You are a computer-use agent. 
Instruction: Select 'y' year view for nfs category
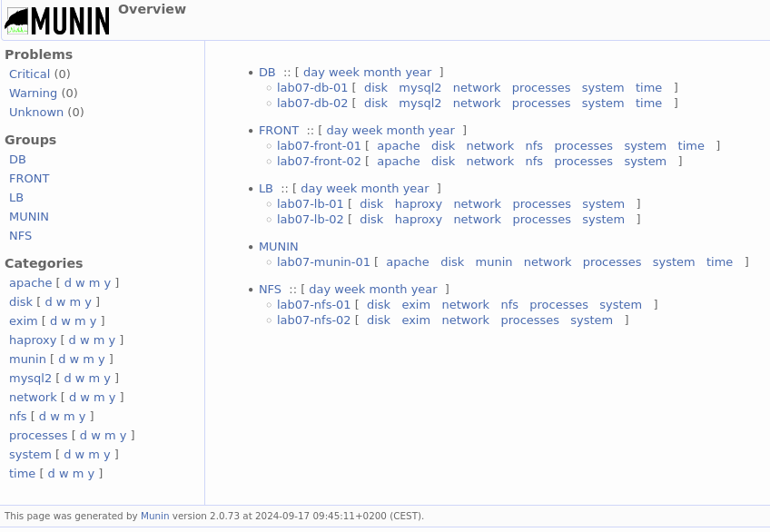click(x=82, y=417)
